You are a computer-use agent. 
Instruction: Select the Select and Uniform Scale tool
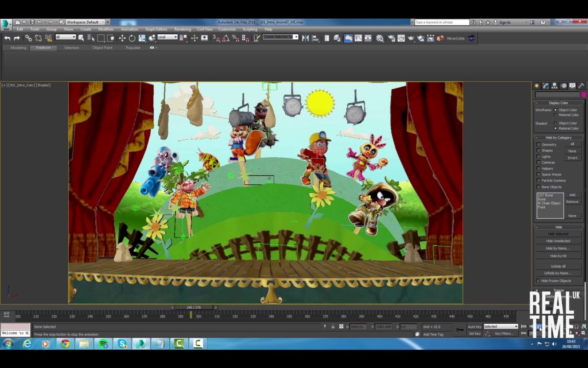(x=142, y=38)
